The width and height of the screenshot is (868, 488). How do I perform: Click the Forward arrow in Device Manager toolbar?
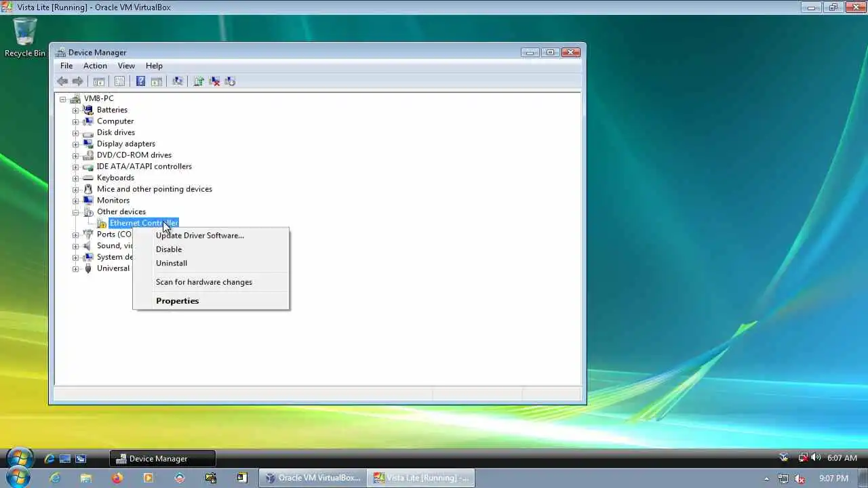pyautogui.click(x=77, y=81)
